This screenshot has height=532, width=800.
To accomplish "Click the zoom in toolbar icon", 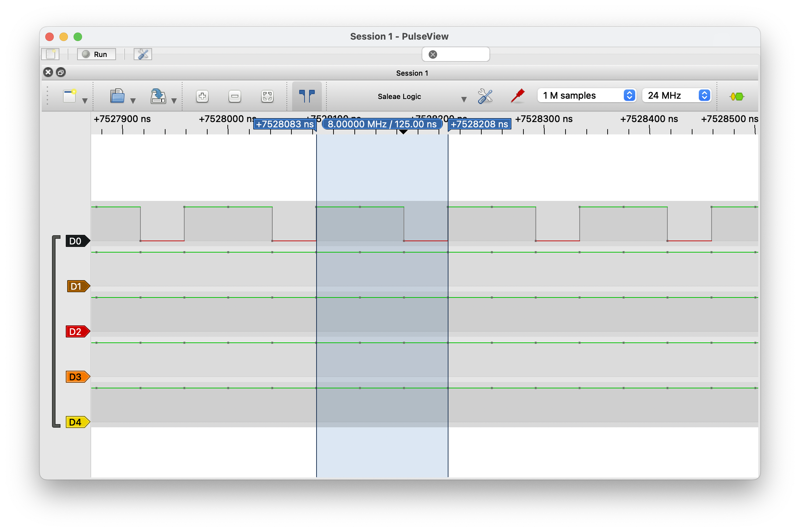I will (202, 96).
